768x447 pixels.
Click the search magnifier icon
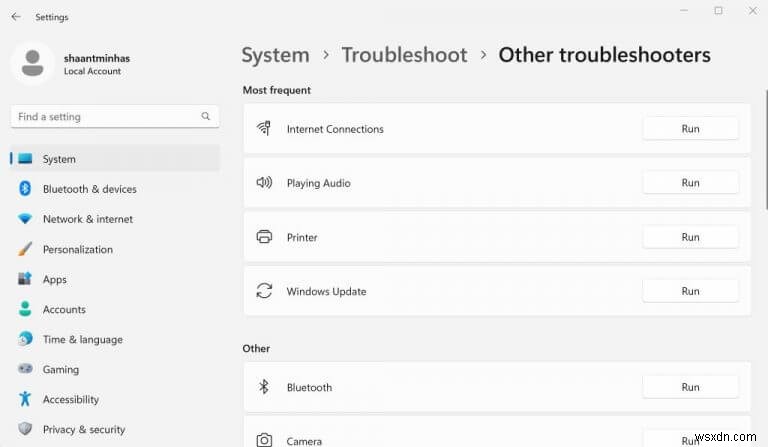point(206,116)
